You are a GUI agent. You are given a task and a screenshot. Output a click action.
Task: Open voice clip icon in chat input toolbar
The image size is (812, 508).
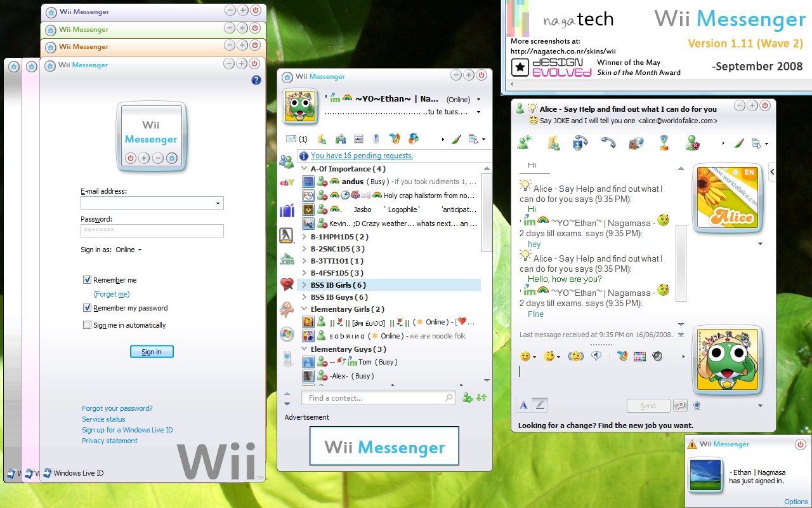[596, 356]
